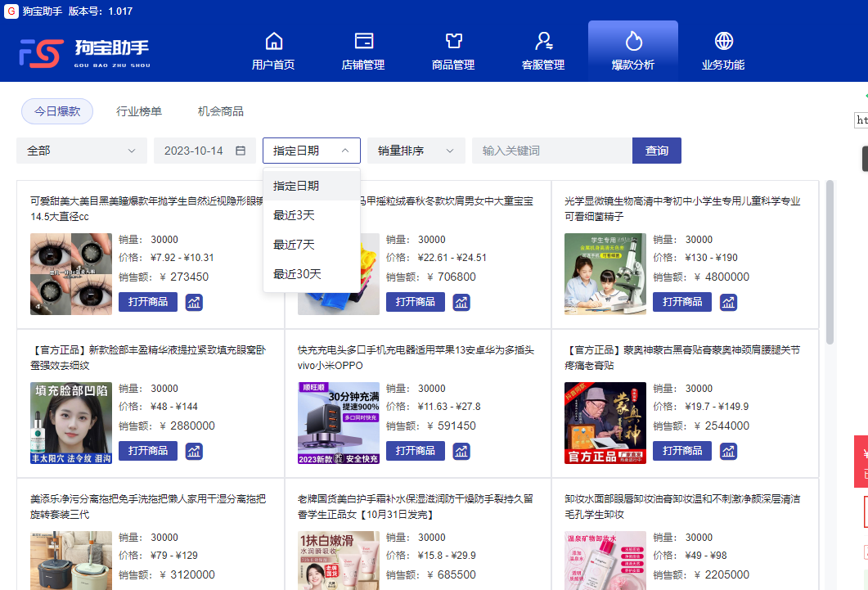Click the sales value ¥ 3120000
The height and width of the screenshot is (590, 868).
[x=187, y=574]
